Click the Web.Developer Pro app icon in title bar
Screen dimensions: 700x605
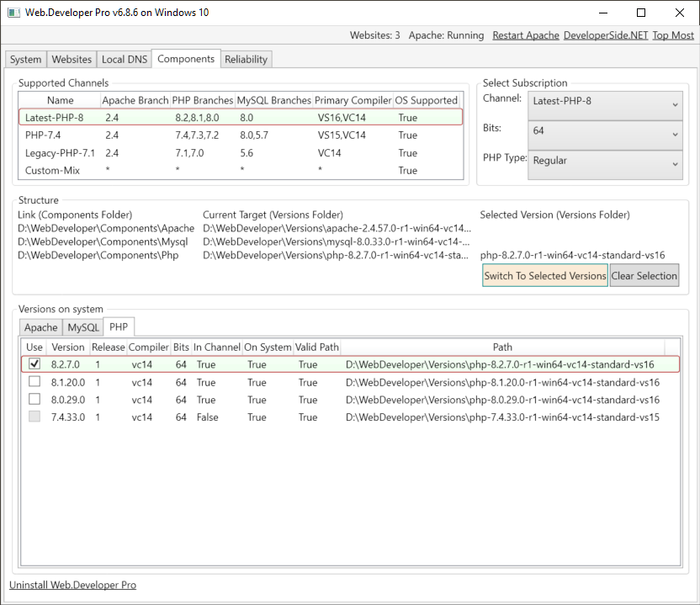click(x=13, y=13)
